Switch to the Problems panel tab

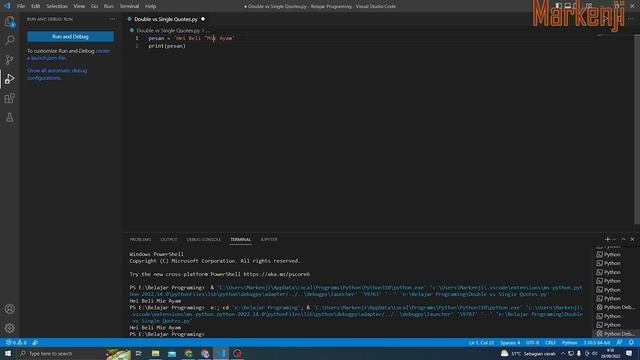[x=140, y=240]
